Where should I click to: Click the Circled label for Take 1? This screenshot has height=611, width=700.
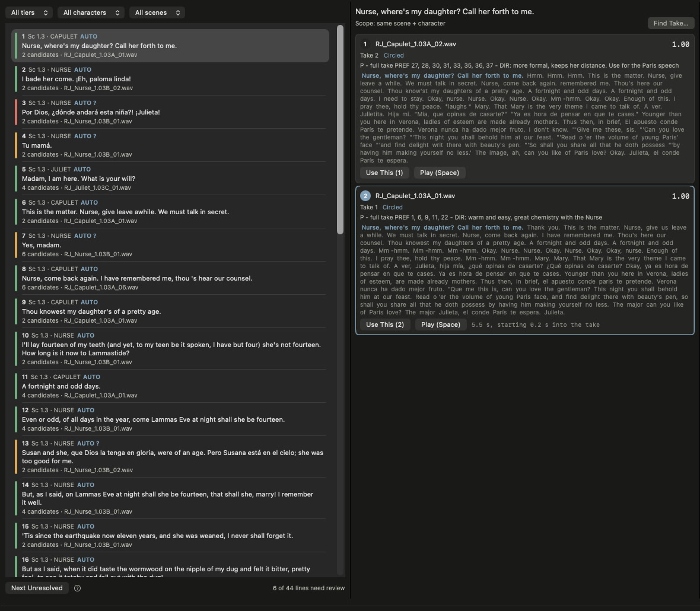click(392, 207)
